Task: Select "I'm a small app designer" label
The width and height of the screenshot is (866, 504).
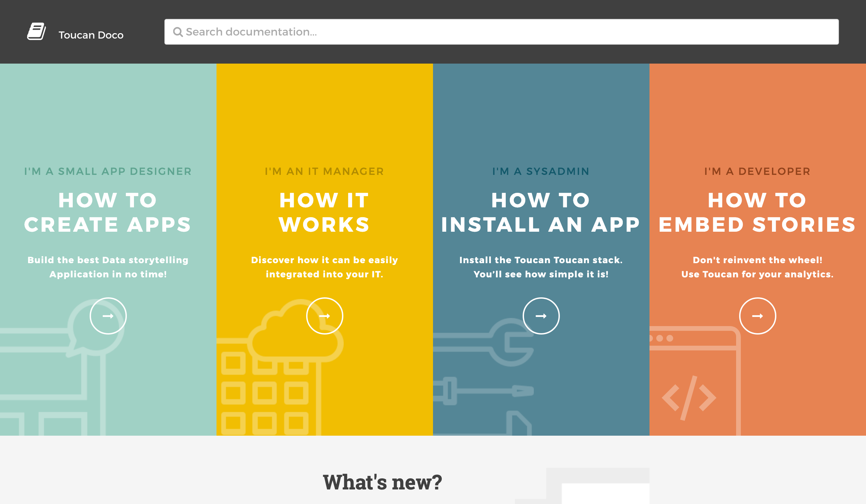Action: [x=108, y=171]
